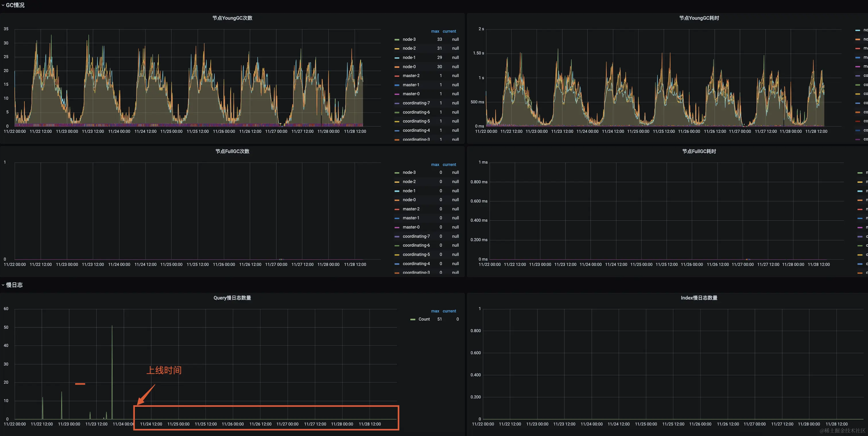Click coordinating-7 legend color icon in YoungGC次数

pos(397,103)
